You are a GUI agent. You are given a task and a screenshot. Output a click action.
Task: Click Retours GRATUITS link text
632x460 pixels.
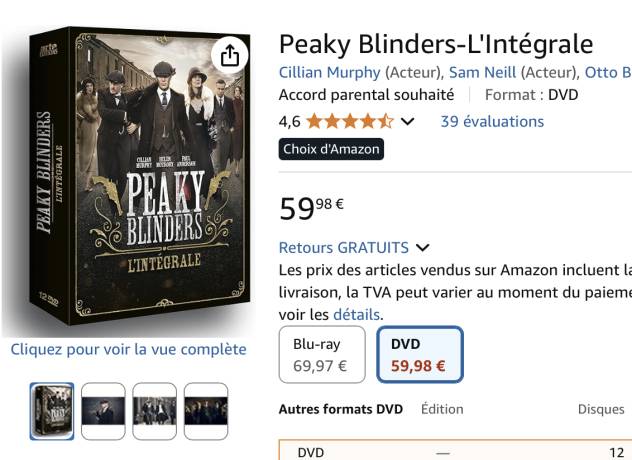(x=343, y=247)
